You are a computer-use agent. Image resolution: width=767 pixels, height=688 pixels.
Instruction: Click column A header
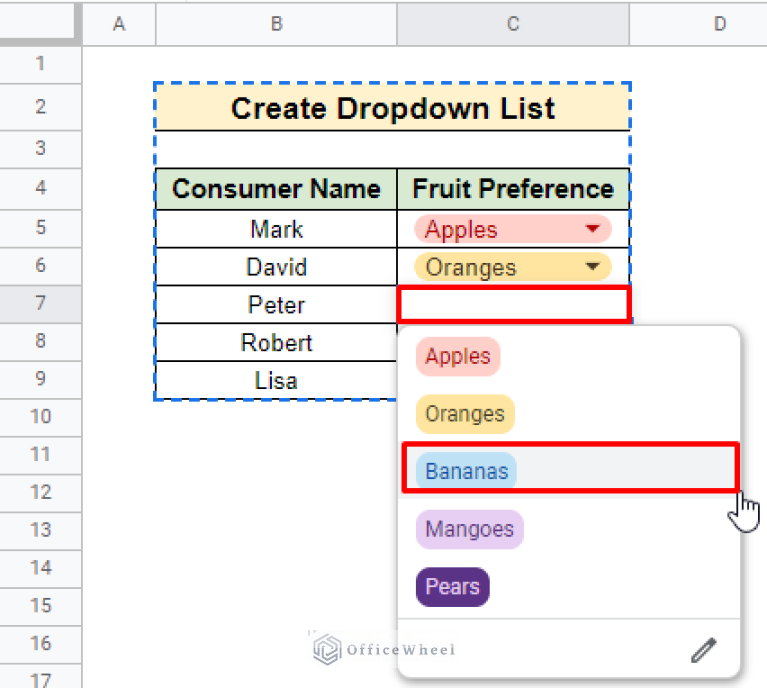[x=119, y=24]
